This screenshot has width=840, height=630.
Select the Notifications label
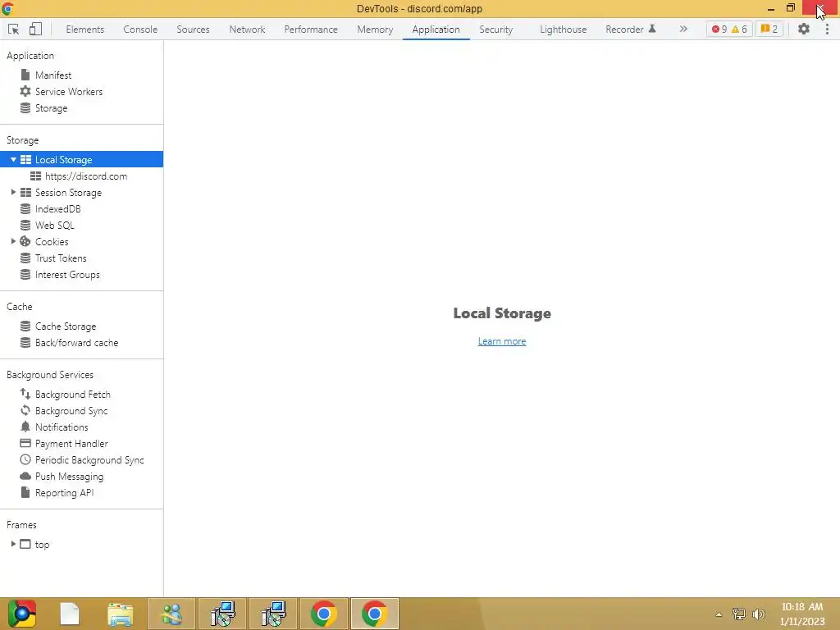click(62, 427)
